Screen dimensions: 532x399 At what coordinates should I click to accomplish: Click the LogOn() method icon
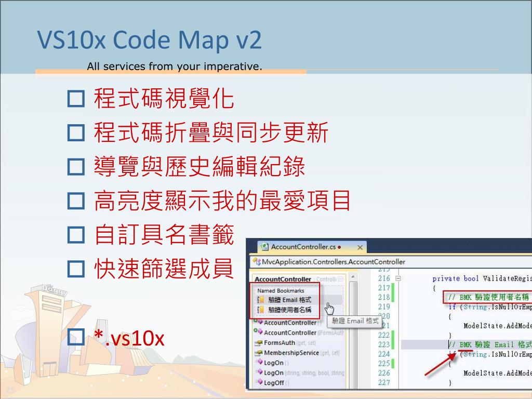point(260,362)
